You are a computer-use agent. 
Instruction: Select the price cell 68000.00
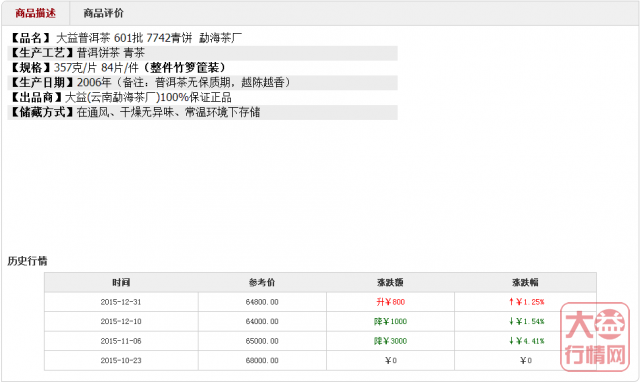click(x=262, y=361)
